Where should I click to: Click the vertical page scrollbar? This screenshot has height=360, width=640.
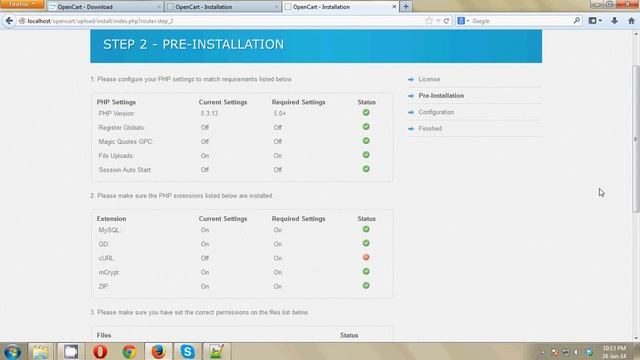636,139
